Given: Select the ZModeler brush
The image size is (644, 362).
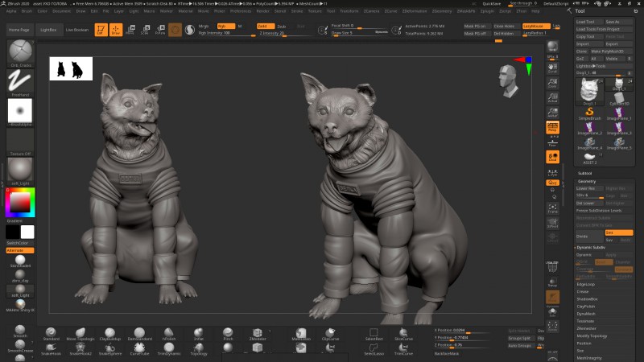Looking at the screenshot, I should tap(258, 334).
